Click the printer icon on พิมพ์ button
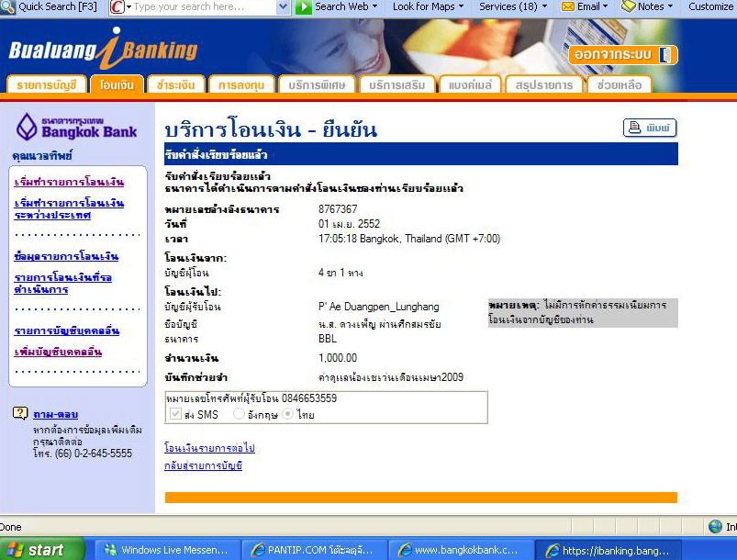The width and height of the screenshot is (737, 560). (x=634, y=128)
